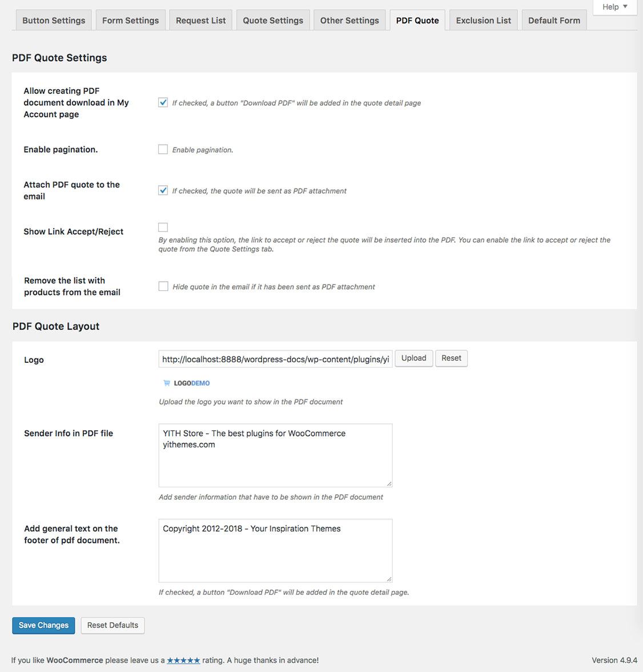Switch to the Button Settings tab
This screenshot has height=672, width=643.
point(54,21)
